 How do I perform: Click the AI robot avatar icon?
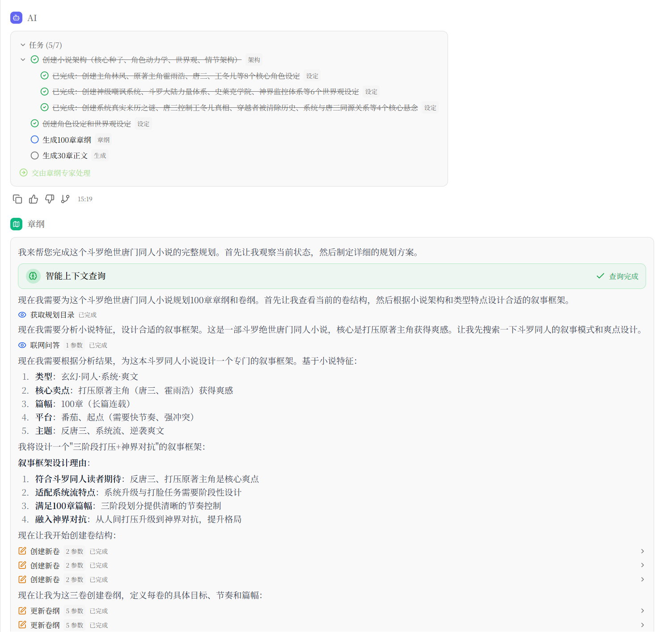(16, 18)
